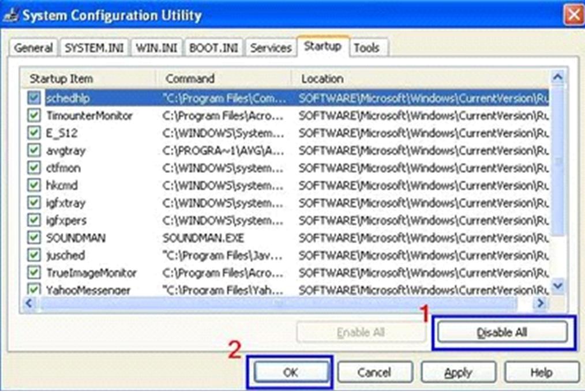Open the WIN.INI tab

click(x=156, y=48)
